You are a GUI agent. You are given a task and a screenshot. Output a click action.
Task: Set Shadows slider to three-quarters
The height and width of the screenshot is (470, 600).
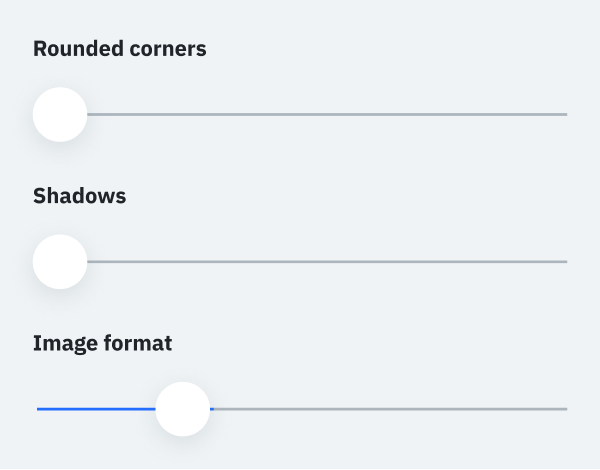click(x=434, y=262)
